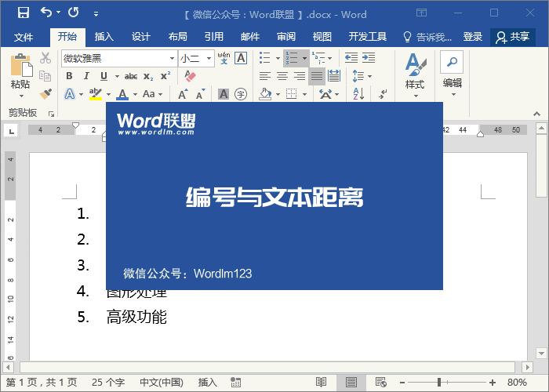Click the Distributed alignment icon

(x=334, y=76)
